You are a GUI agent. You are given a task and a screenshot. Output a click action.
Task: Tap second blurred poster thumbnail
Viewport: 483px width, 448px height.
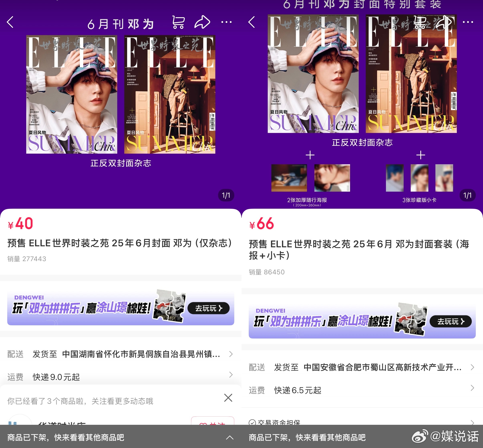[x=332, y=178]
